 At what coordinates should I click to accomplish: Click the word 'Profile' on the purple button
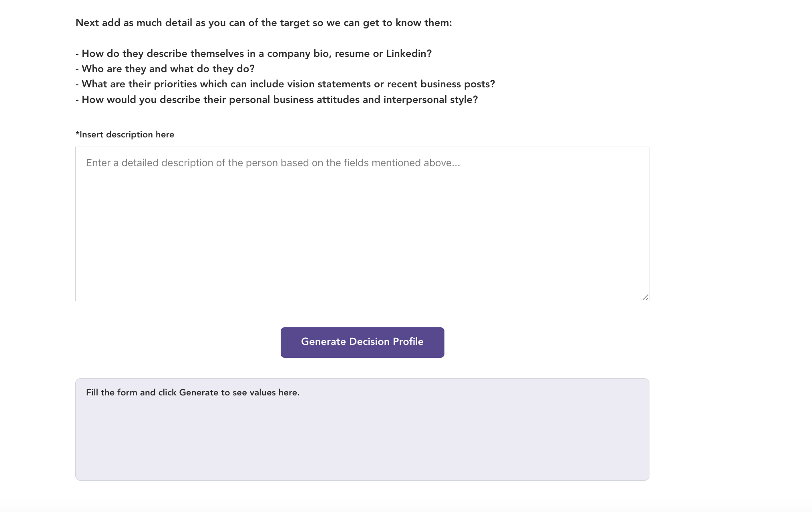coord(408,342)
